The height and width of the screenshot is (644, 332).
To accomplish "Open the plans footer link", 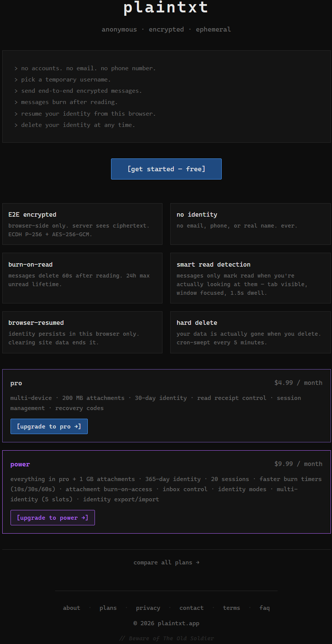I will pos(108,608).
